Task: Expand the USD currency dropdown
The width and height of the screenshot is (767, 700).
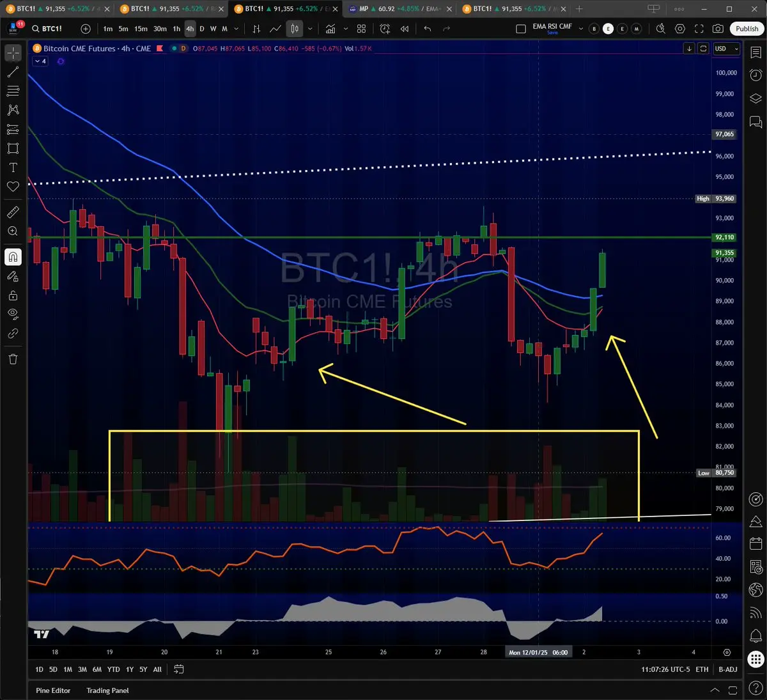Action: pyautogui.click(x=726, y=49)
